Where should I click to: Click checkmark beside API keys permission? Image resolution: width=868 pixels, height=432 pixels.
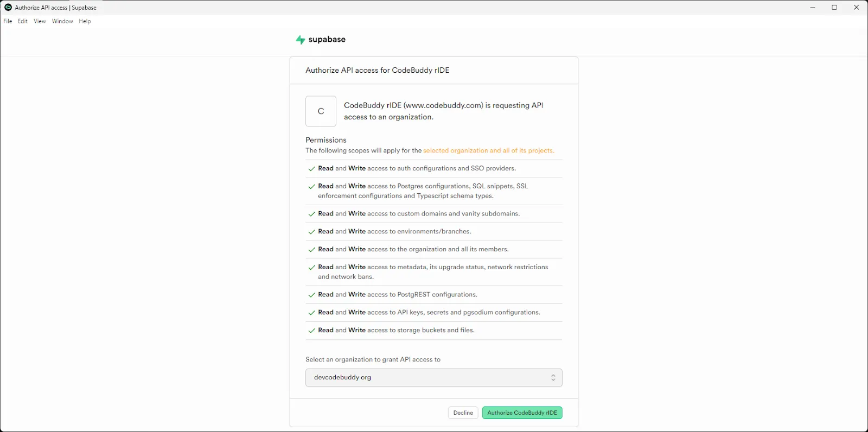click(311, 313)
